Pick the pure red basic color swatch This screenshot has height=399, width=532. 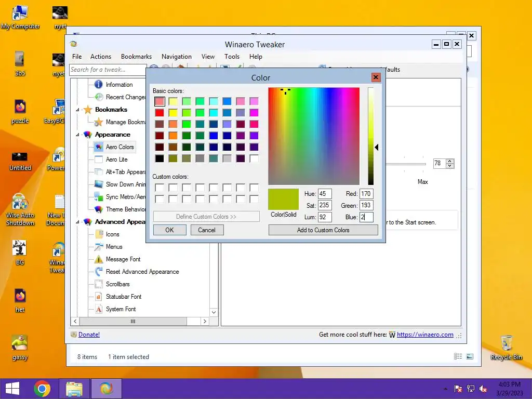tap(159, 113)
